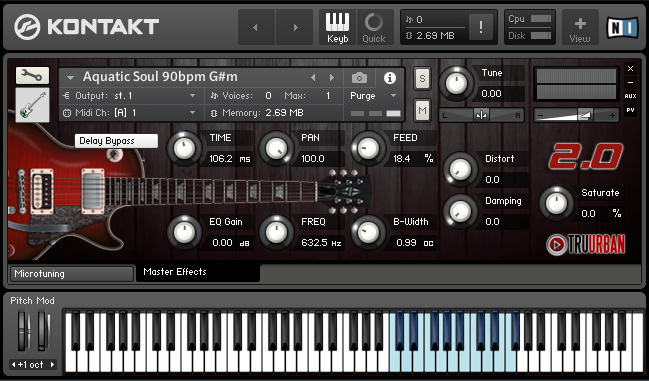Open the snapshot camera view
The height and width of the screenshot is (381, 649).
tap(359, 77)
